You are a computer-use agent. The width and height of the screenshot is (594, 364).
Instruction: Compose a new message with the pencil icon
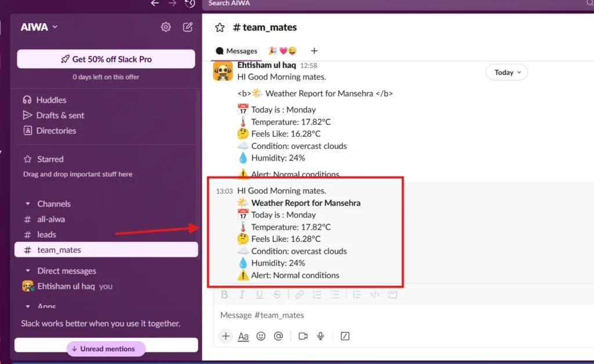[x=187, y=27]
